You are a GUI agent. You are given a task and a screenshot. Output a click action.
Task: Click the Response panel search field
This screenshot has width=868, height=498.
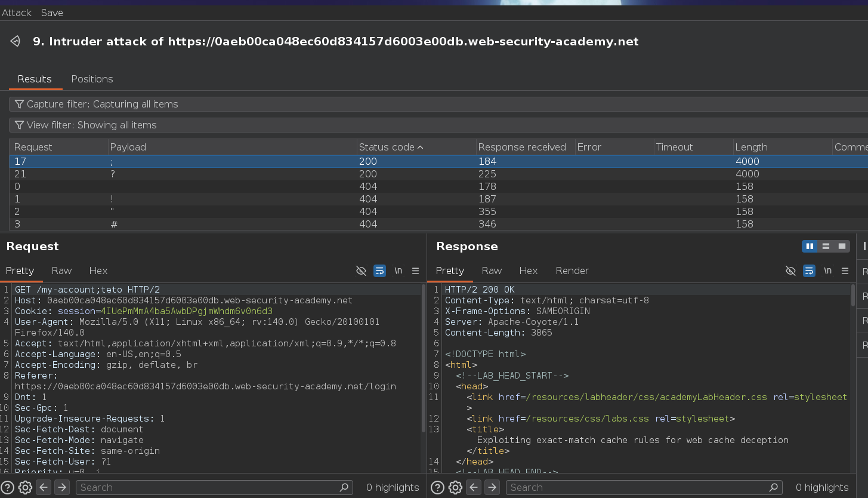[644, 487]
